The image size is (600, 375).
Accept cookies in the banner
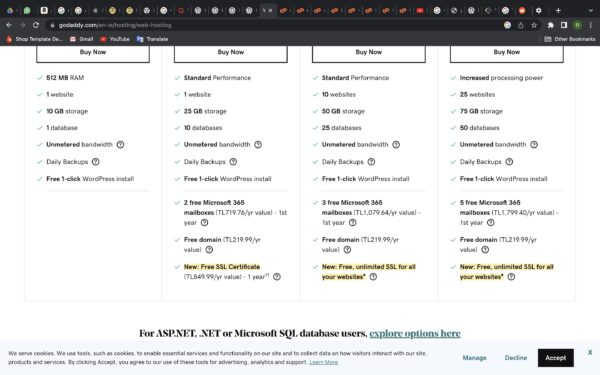pyautogui.click(x=556, y=358)
